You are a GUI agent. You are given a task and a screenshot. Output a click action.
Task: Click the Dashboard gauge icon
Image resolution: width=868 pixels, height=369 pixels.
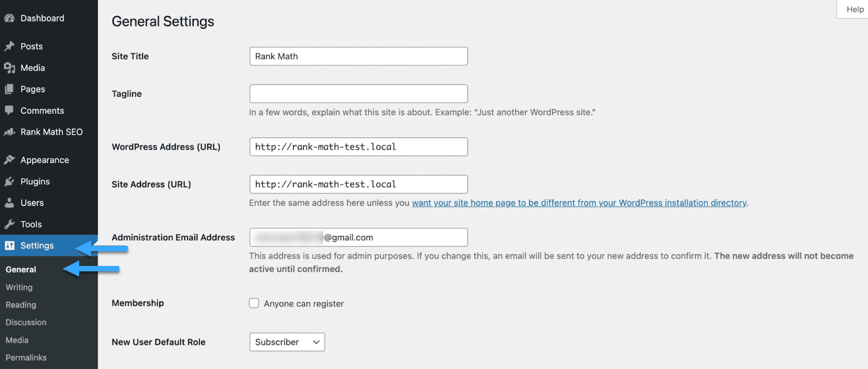[x=9, y=18]
